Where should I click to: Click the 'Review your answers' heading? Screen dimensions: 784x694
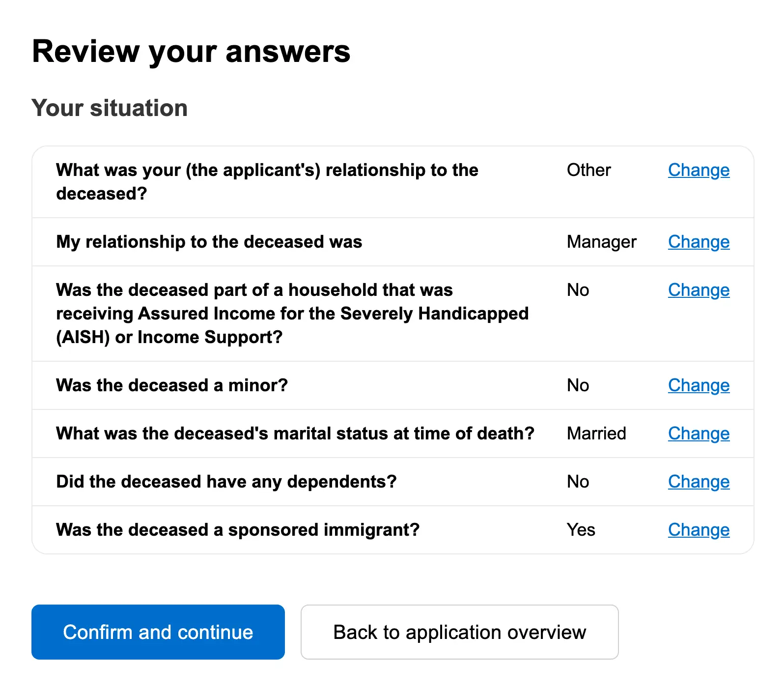pyautogui.click(x=191, y=52)
